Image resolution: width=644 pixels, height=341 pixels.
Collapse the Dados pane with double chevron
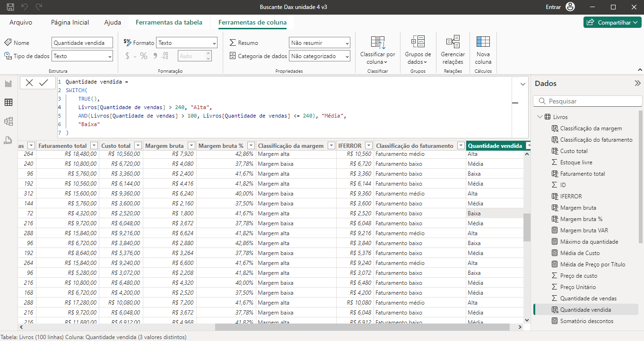click(x=637, y=84)
